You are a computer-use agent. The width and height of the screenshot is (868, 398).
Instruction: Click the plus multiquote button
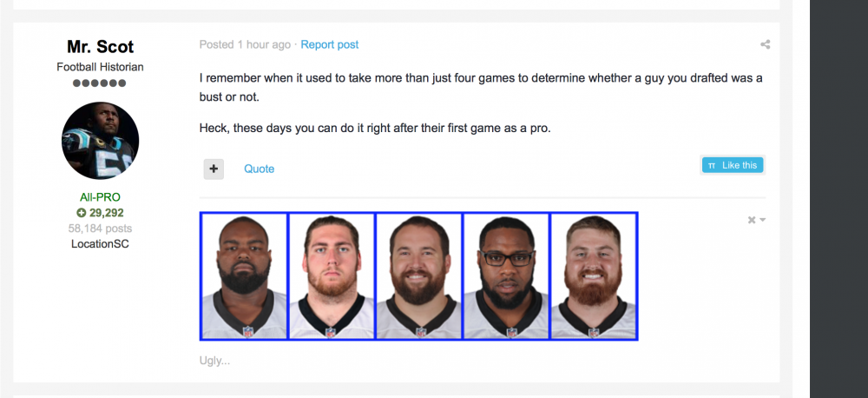pyautogui.click(x=214, y=169)
